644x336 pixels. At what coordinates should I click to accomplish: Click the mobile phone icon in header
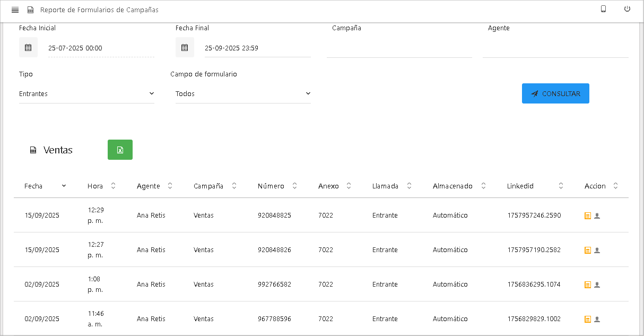(x=603, y=9)
